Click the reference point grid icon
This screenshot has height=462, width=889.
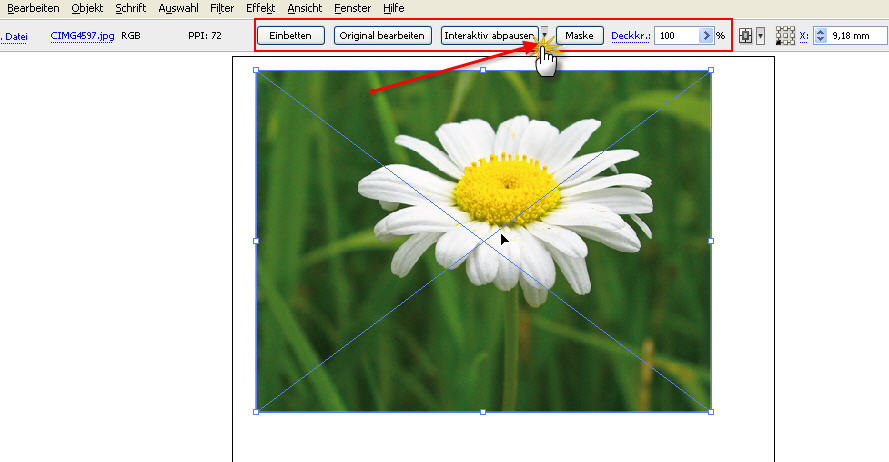pyautogui.click(x=786, y=36)
